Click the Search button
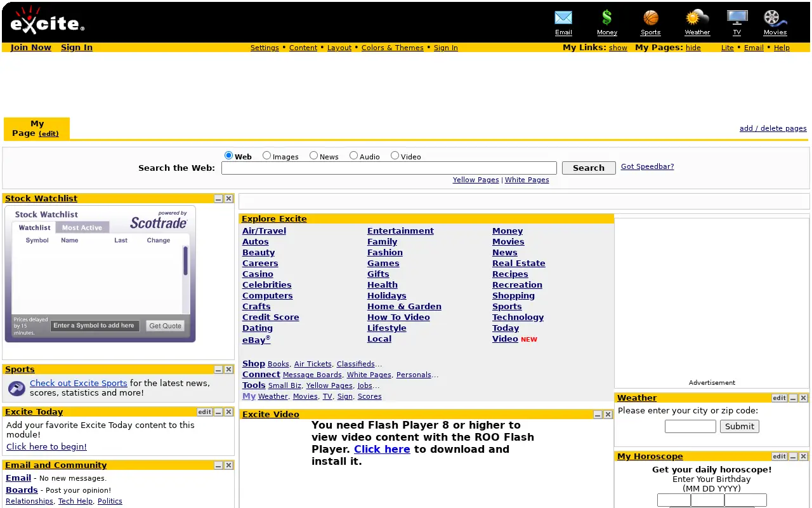Screen dimensions: 812x508 (x=589, y=168)
